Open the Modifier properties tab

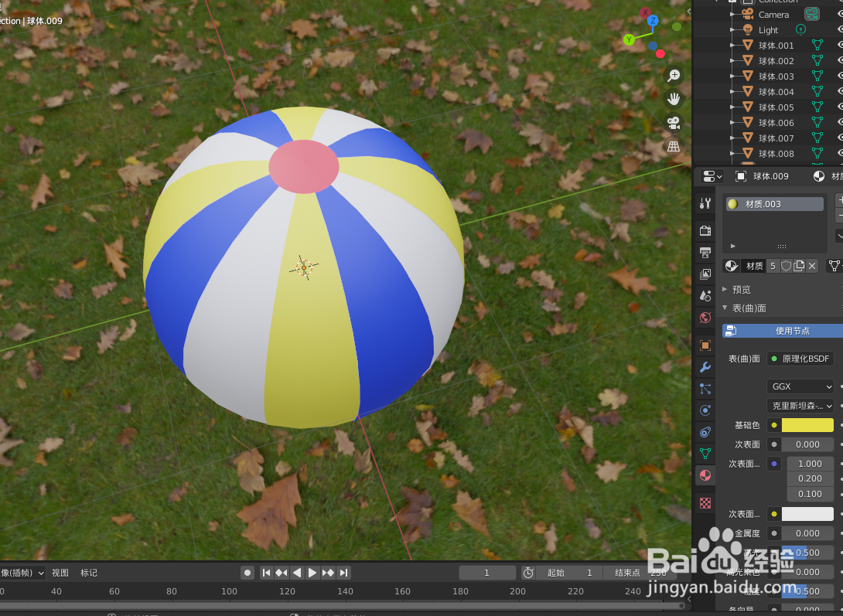pyautogui.click(x=705, y=367)
